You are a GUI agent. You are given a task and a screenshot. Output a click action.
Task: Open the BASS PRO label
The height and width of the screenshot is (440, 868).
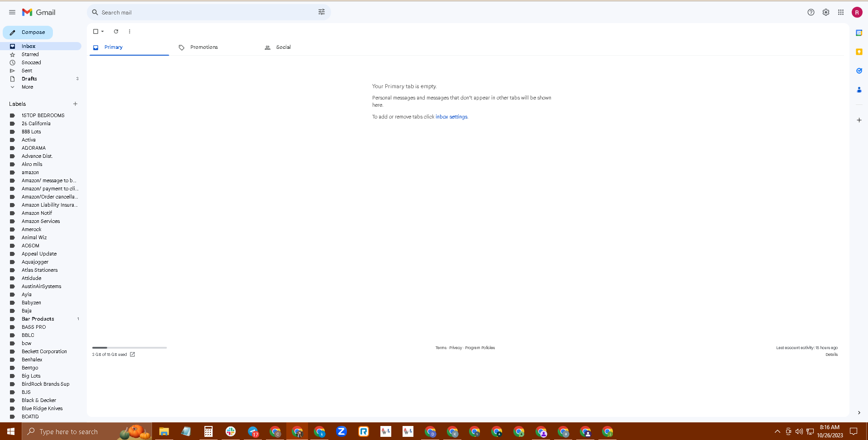pyautogui.click(x=33, y=327)
